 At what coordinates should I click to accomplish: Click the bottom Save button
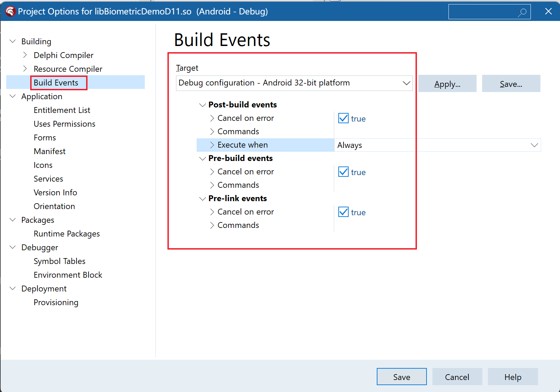click(402, 377)
